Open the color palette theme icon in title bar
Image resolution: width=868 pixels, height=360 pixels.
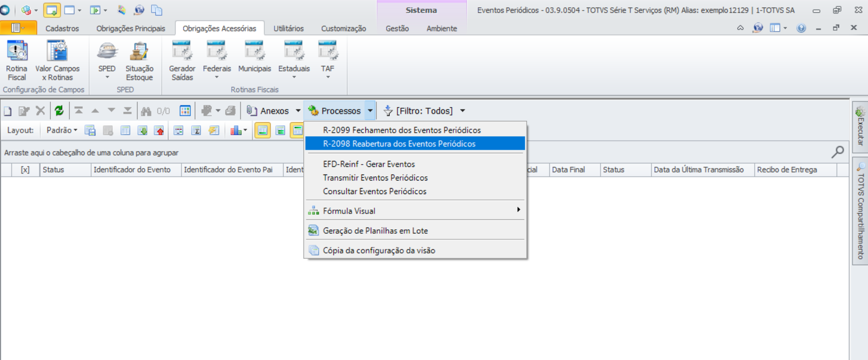(x=121, y=10)
